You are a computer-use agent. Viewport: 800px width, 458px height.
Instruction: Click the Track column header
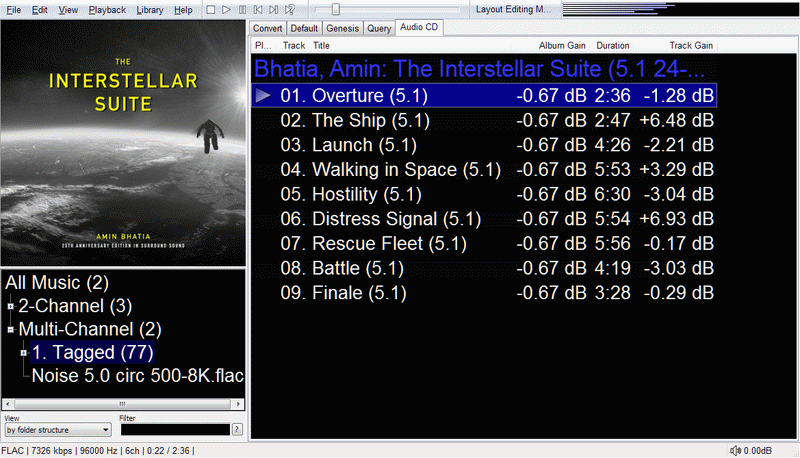pos(294,45)
